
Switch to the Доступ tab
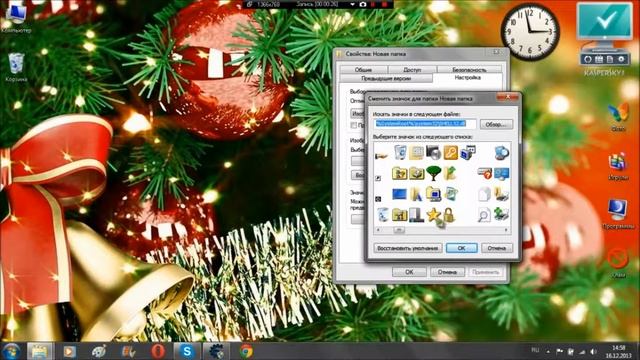(x=412, y=69)
